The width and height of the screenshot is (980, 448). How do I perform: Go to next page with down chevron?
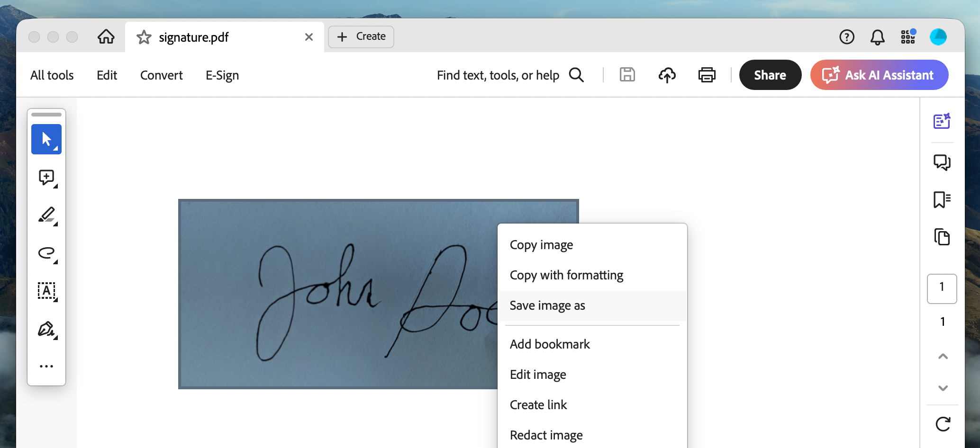point(942,387)
